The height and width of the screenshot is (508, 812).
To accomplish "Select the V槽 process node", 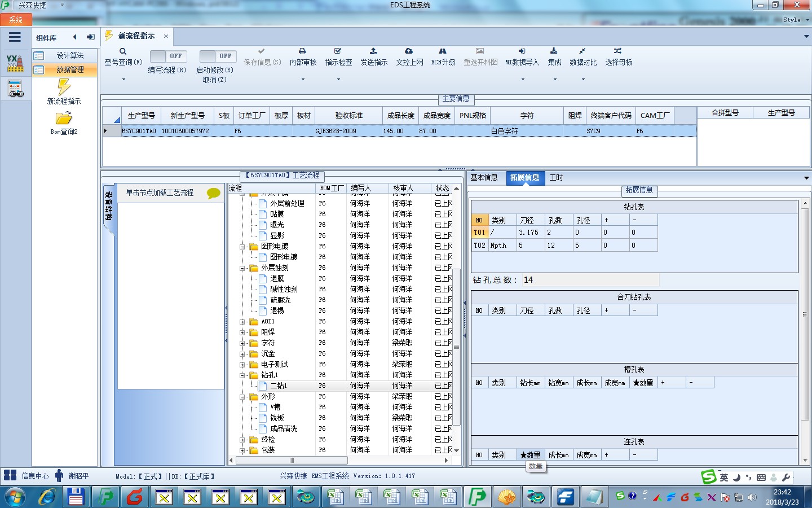I will (x=275, y=408).
